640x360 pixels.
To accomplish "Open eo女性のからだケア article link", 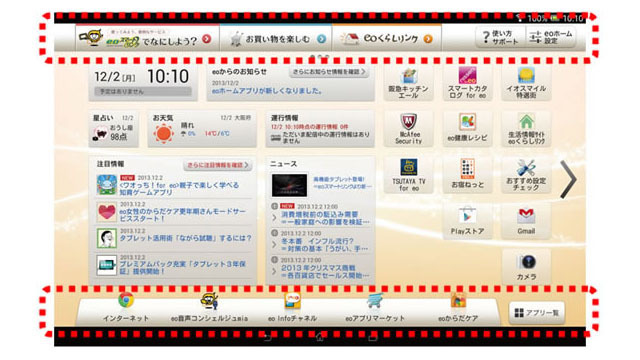I will [x=182, y=215].
